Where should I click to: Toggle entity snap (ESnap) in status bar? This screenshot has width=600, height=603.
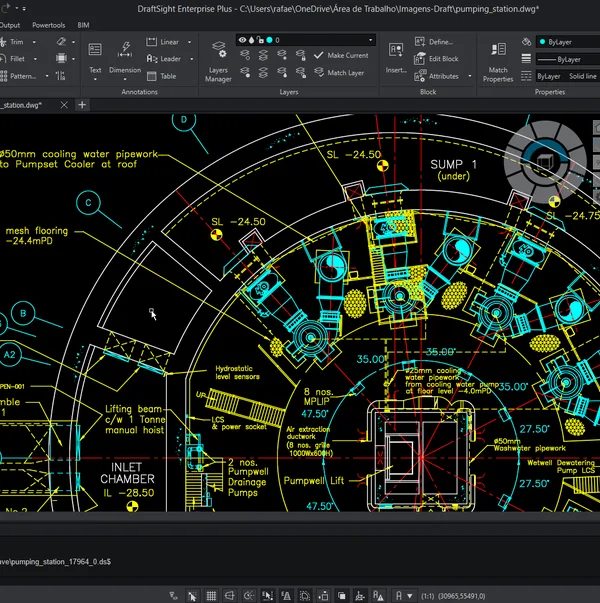(x=267, y=596)
